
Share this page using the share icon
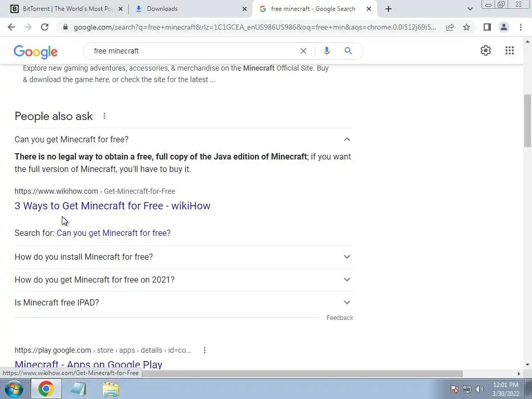(x=450, y=27)
